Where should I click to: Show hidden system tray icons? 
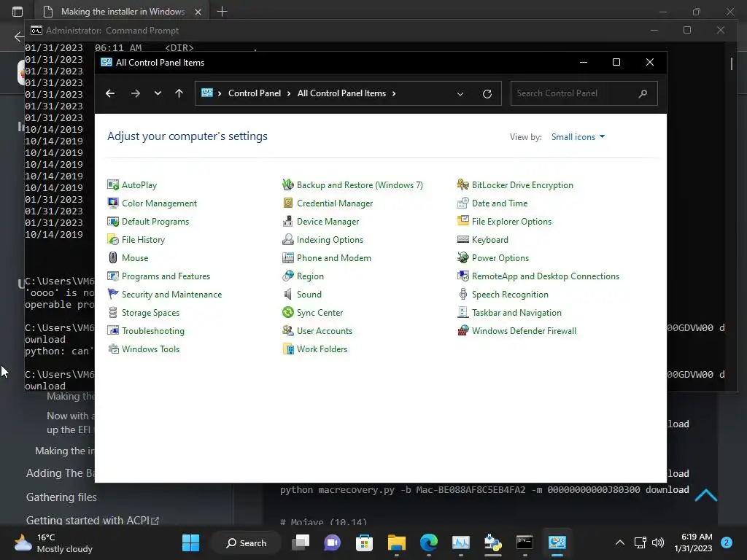pos(620,542)
